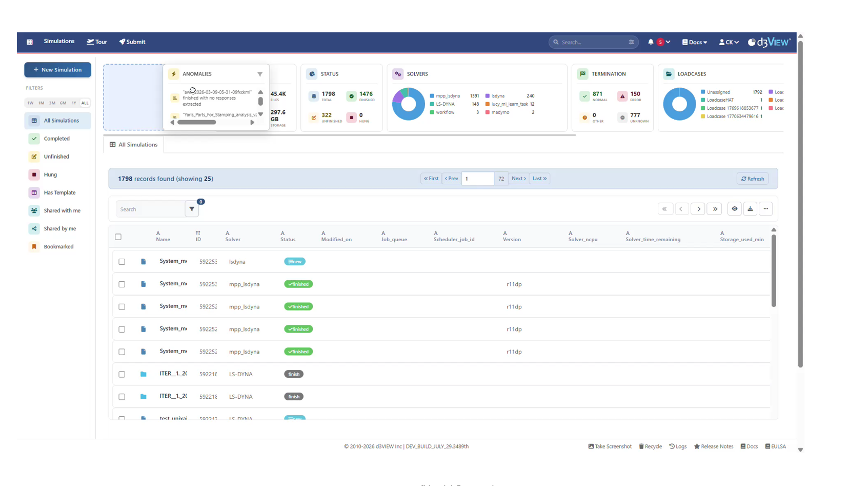Screen dimensions: 868x486
Task: Toggle the select-all checkbox in table header
Action: pos(118,237)
